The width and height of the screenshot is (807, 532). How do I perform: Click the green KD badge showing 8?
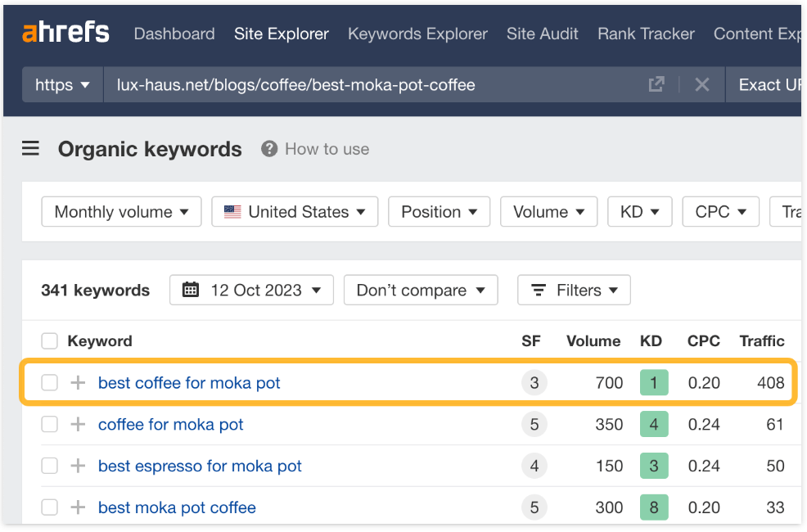[653, 507]
